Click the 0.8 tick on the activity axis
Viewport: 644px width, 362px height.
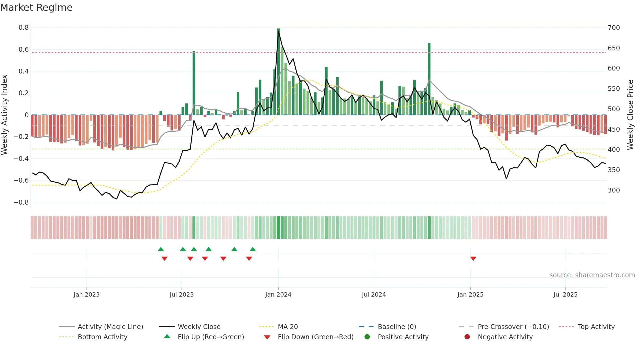(24, 28)
